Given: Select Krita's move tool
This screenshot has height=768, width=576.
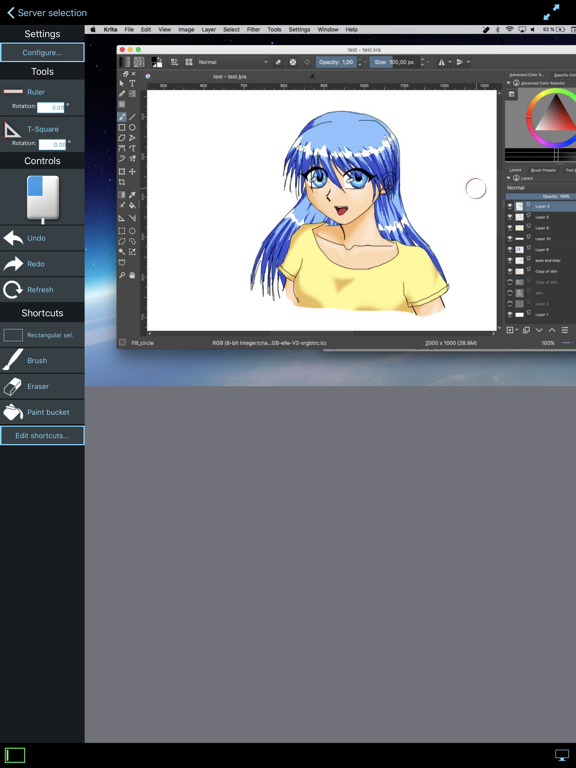Looking at the screenshot, I should (132, 171).
